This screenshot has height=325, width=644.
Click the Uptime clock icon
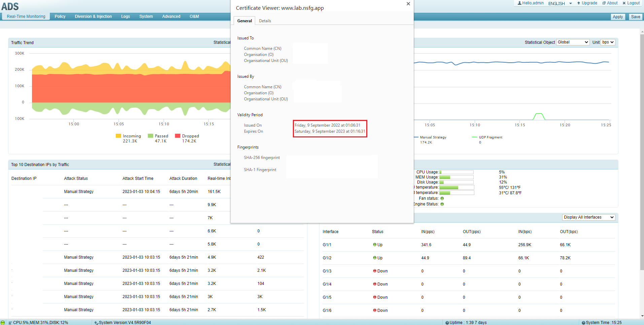click(x=447, y=323)
